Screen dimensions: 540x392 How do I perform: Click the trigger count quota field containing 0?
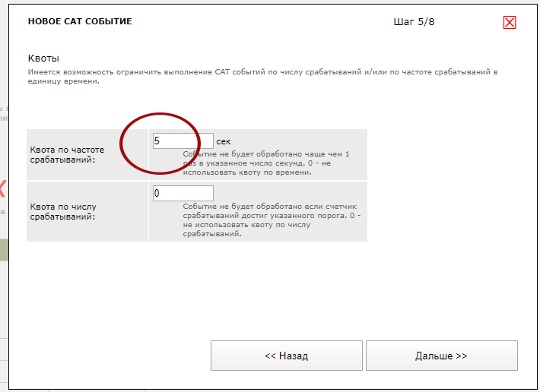[183, 194]
